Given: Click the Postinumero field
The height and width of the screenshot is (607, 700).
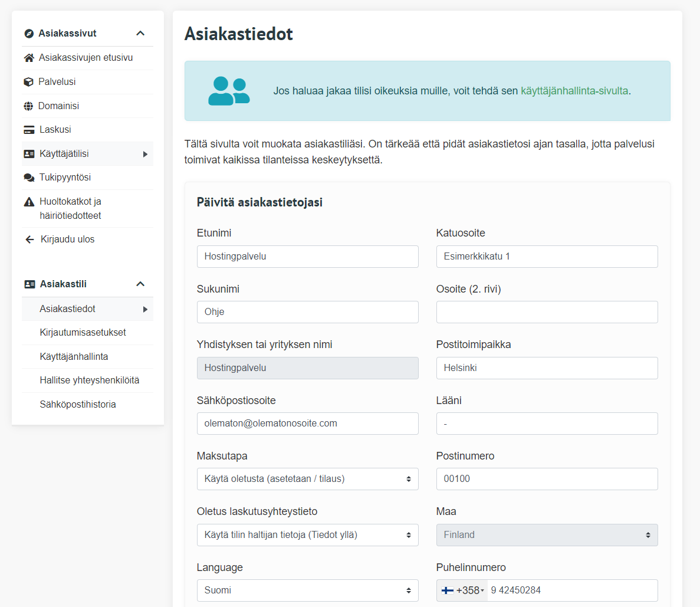Looking at the screenshot, I should pos(547,479).
